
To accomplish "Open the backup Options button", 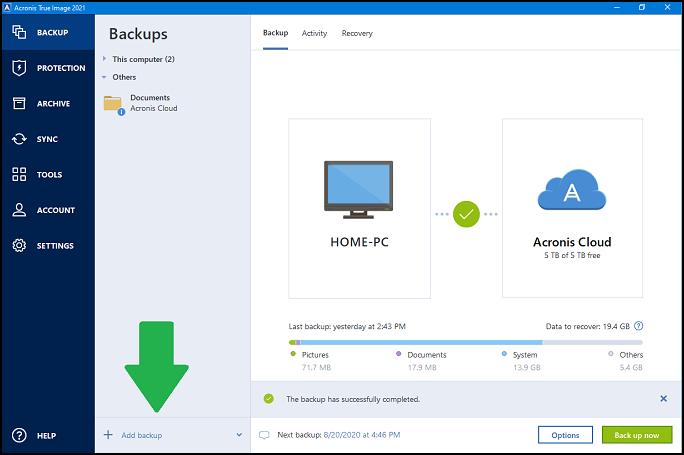I will click(565, 435).
